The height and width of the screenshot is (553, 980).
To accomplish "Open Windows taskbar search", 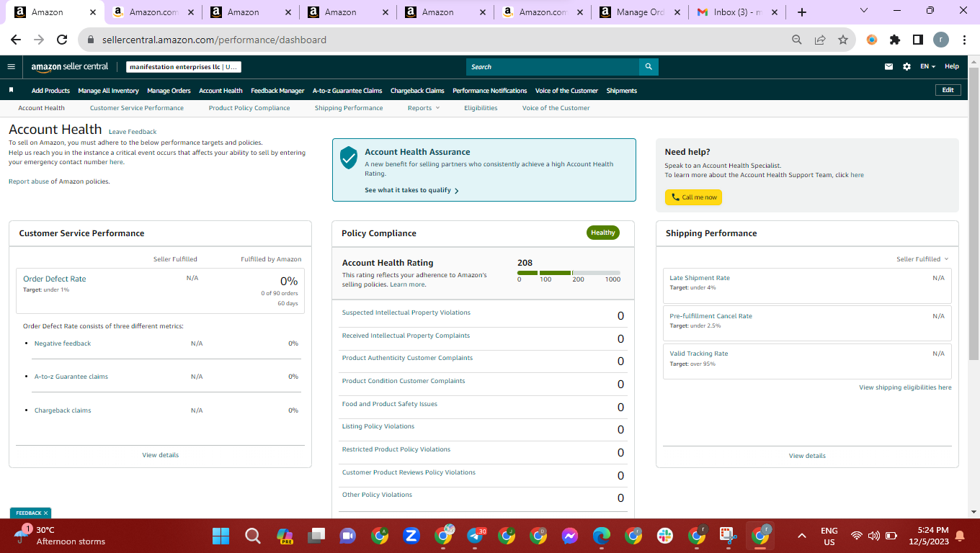I will click(x=252, y=536).
